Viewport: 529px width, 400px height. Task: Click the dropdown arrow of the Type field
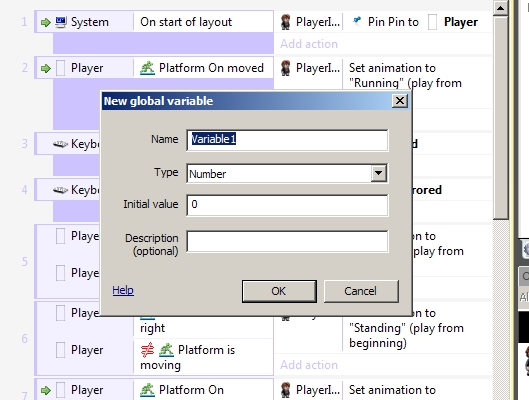point(379,173)
